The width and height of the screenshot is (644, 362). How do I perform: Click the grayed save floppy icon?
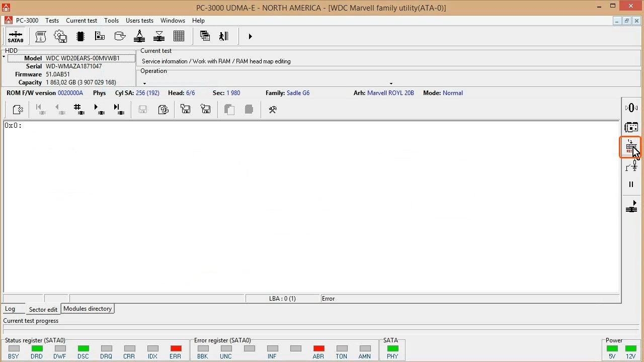(x=143, y=109)
